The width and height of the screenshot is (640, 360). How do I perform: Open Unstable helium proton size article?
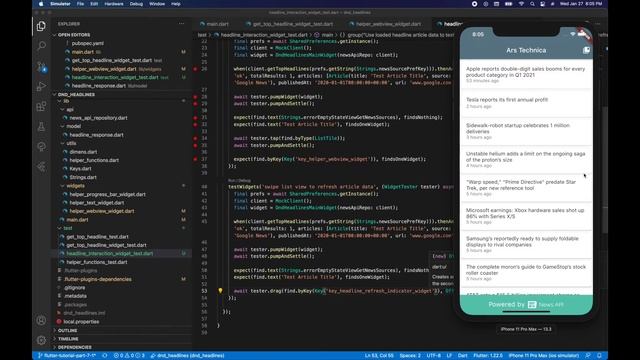(x=526, y=159)
